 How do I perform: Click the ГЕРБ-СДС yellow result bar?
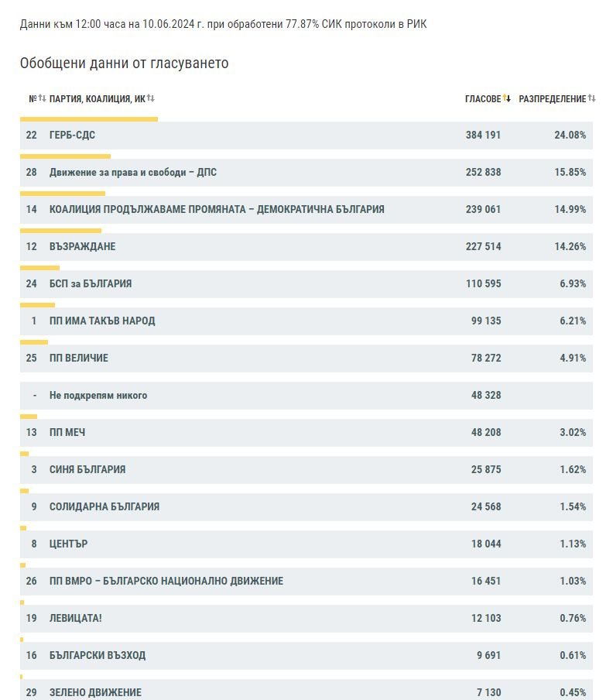tap(89, 119)
